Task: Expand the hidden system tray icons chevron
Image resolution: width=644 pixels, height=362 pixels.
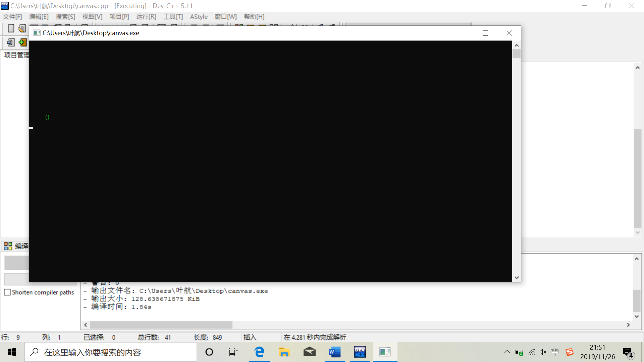Action: 507,352
